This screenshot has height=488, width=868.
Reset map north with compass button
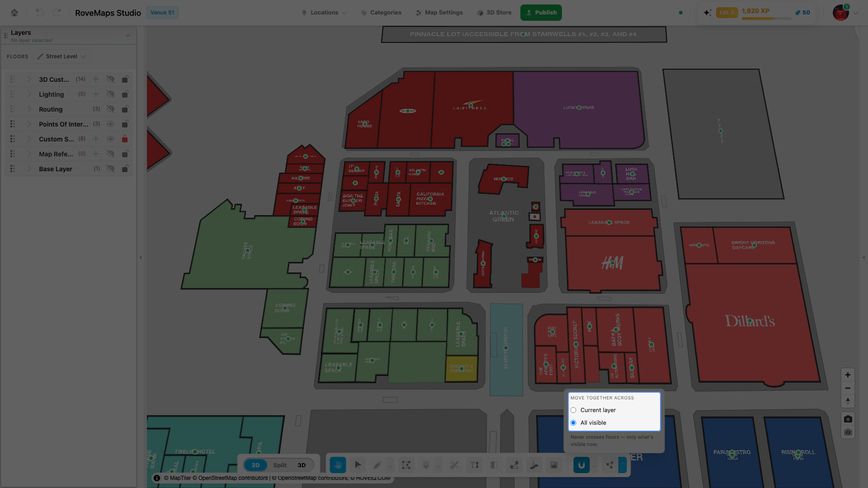pos(848,401)
